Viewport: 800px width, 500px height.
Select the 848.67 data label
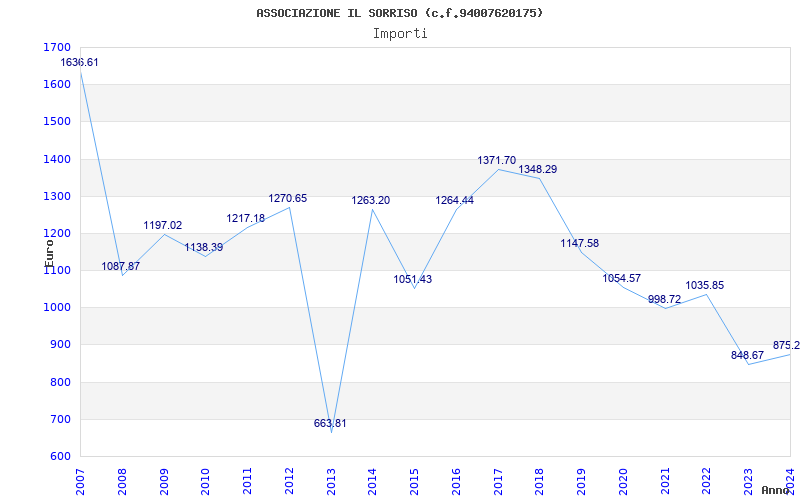pos(747,355)
